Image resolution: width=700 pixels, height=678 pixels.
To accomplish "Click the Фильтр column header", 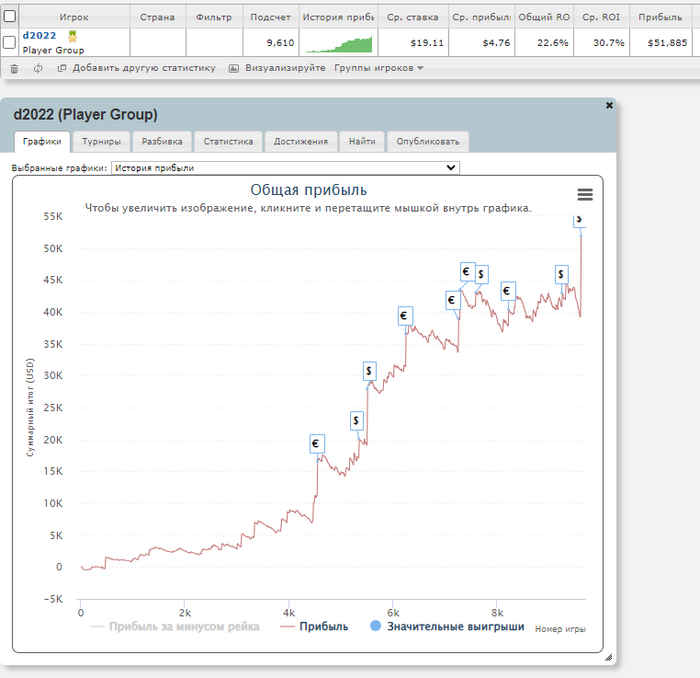I will click(x=214, y=17).
